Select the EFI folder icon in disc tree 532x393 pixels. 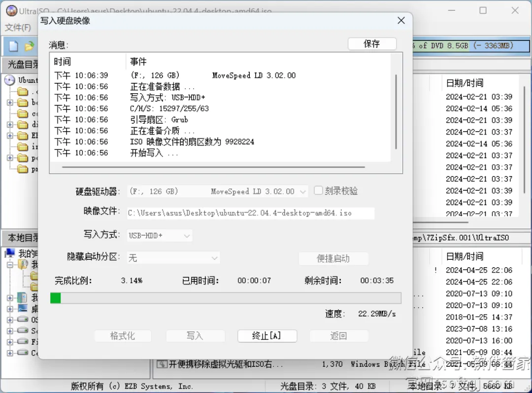pyautogui.click(x=23, y=136)
